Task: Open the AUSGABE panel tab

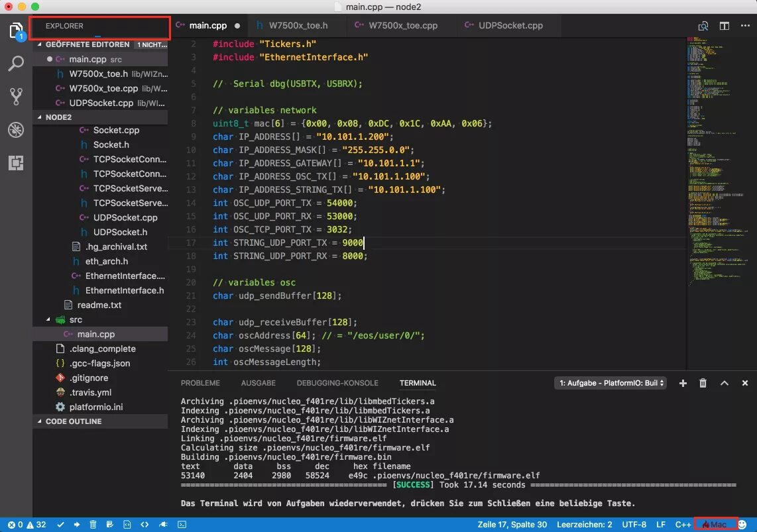Action: point(259,383)
